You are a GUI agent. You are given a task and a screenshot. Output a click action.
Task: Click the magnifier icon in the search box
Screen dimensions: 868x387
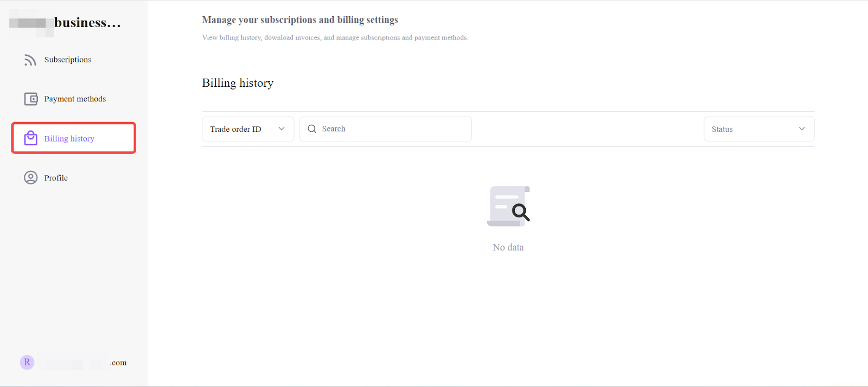tap(312, 129)
